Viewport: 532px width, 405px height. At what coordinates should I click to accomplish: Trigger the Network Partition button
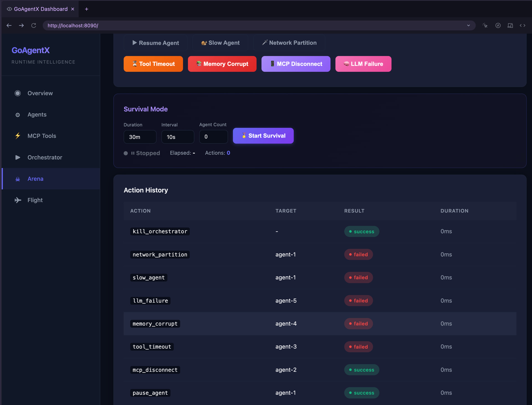289,43
